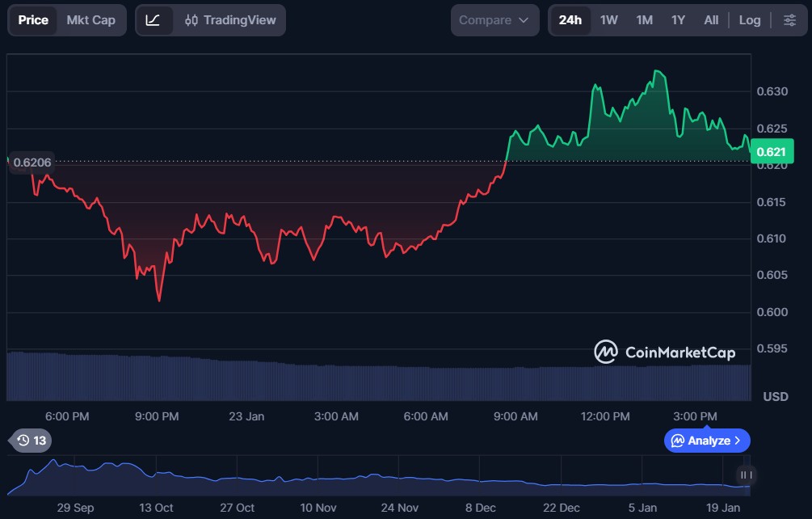Click the CoinMarketCap watermark logo

point(664,352)
